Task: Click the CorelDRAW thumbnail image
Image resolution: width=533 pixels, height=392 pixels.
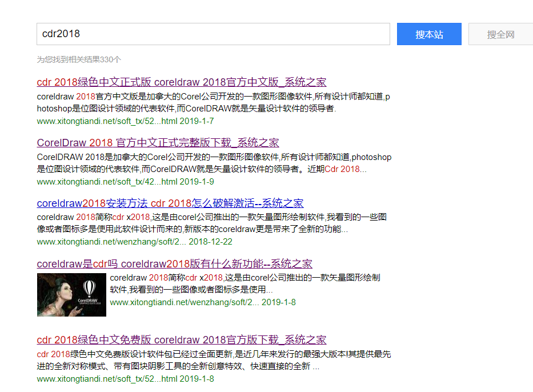Action: (x=71, y=295)
